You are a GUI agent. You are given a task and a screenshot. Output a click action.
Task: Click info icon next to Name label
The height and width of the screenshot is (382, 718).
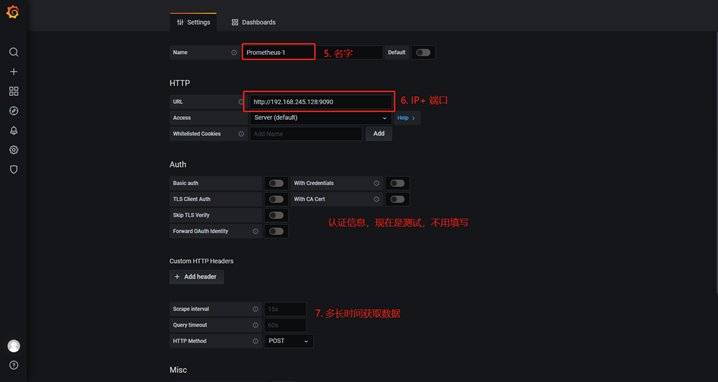click(x=234, y=52)
